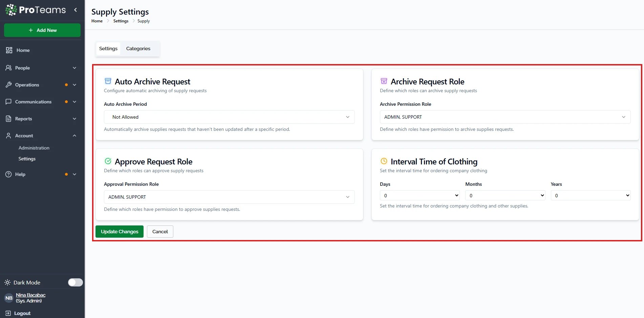The height and width of the screenshot is (318, 644).
Task: Select the Settings tab
Action: (x=108, y=49)
